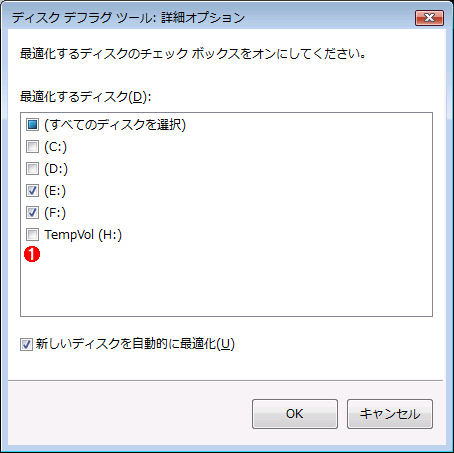Select the (F:) list item label
The height and width of the screenshot is (453, 454).
55,213
